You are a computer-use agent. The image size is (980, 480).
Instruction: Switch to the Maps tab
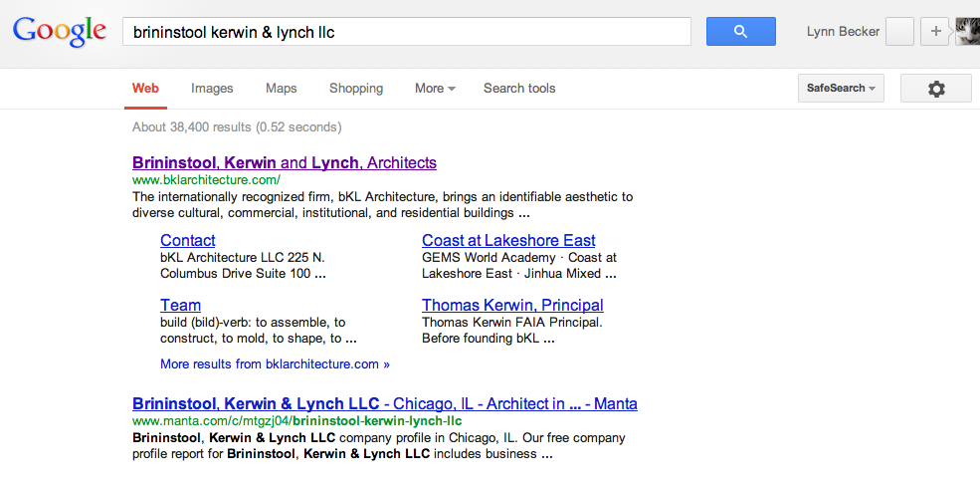click(282, 89)
